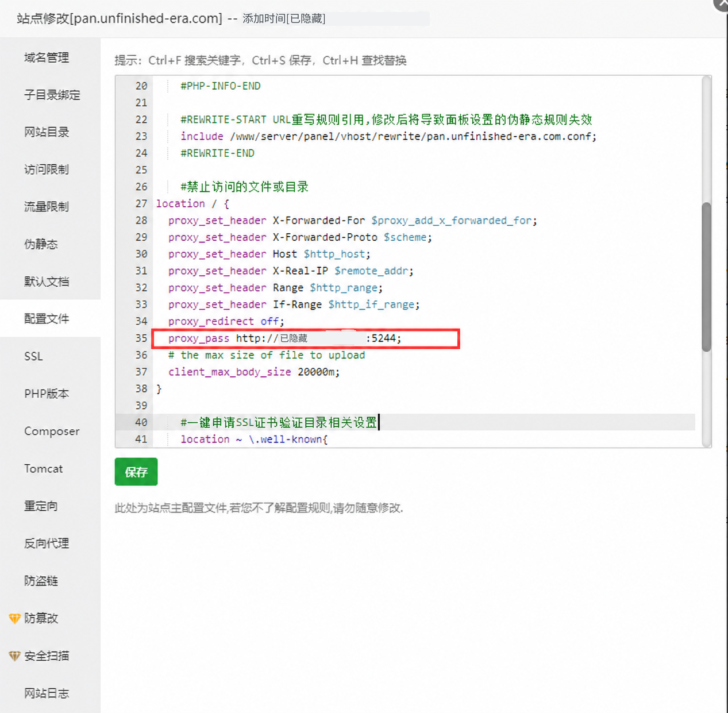Click the #禁止访问的文件或目录 comment
The width and height of the screenshot is (728, 713).
click(245, 187)
